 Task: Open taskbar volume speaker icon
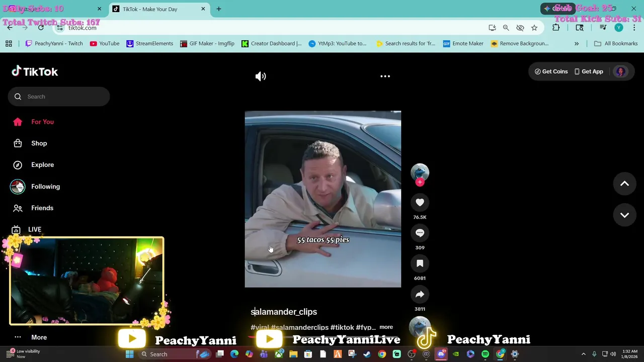pos(613,354)
